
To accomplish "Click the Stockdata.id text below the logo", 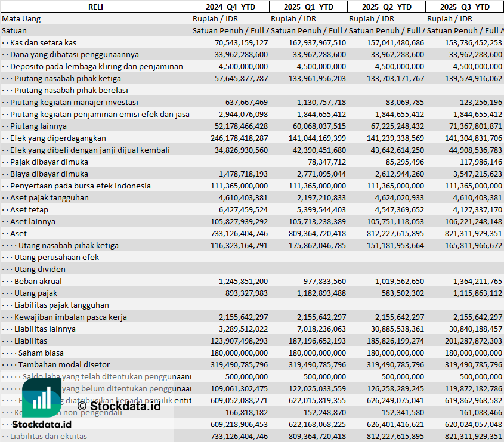I will pyautogui.click(x=42, y=424).
